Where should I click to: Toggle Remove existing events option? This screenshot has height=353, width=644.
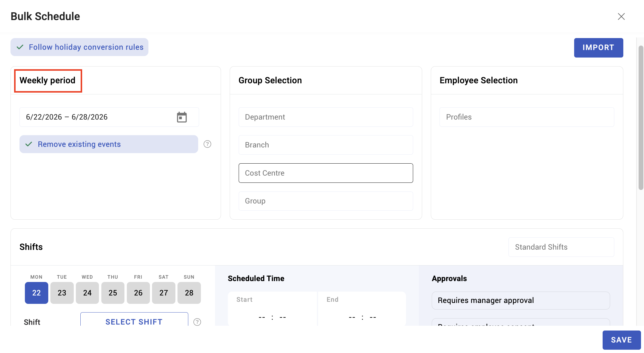(x=109, y=144)
